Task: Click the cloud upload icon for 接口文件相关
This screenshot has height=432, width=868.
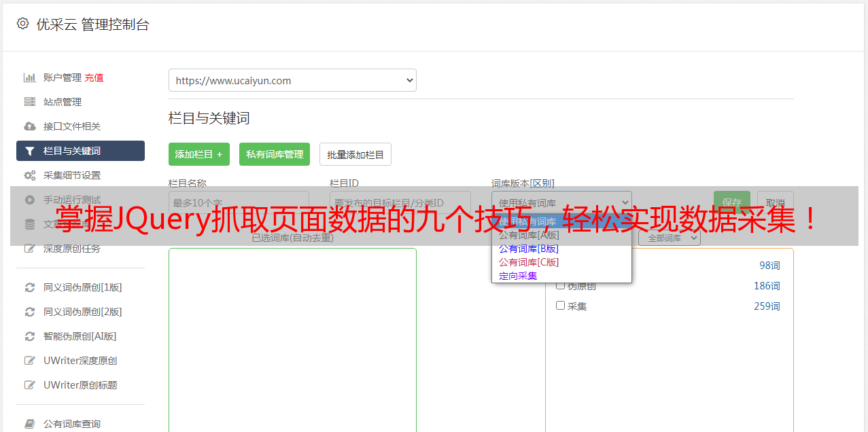Action: click(30, 126)
